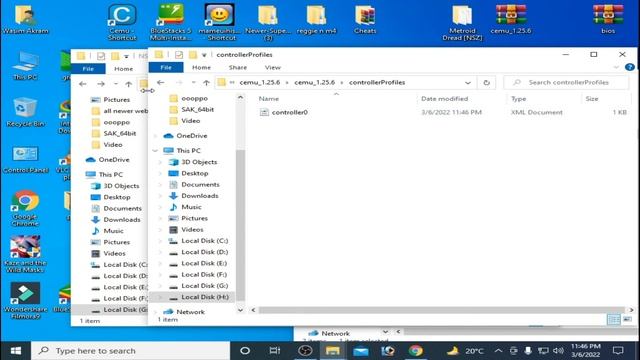Switch to large icons view button
640x360 pixels.
tap(627, 319)
